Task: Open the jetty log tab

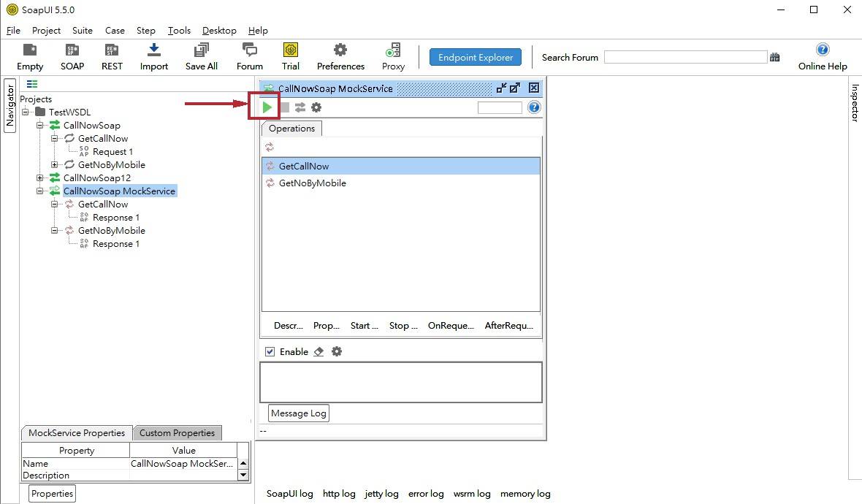Action: [x=381, y=494]
